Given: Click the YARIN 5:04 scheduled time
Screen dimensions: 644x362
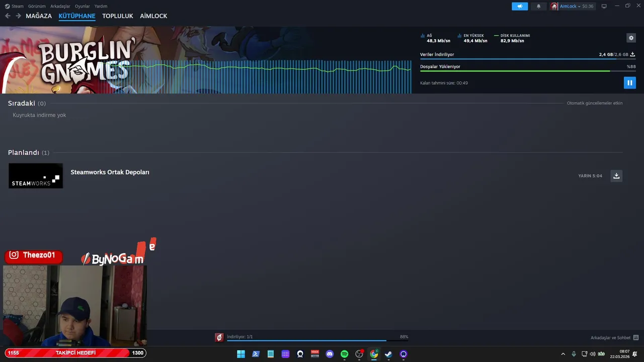Looking at the screenshot, I should [590, 176].
